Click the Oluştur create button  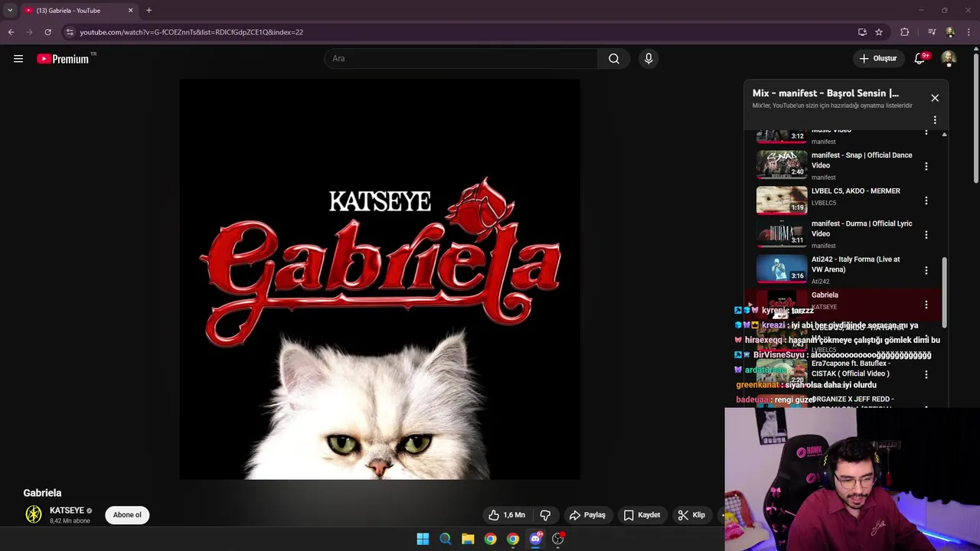(x=877, y=59)
